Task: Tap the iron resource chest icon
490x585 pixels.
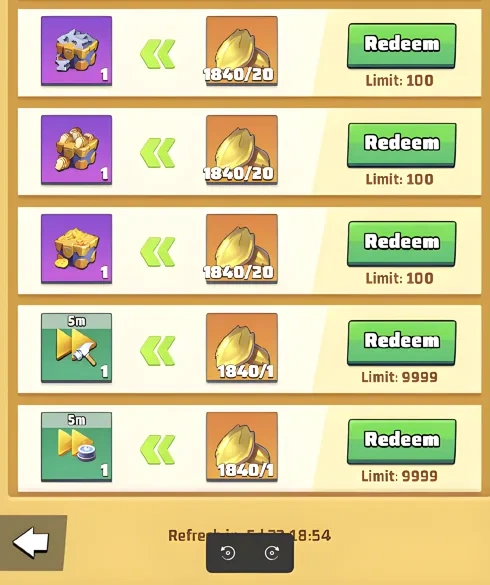Action: [x=77, y=51]
